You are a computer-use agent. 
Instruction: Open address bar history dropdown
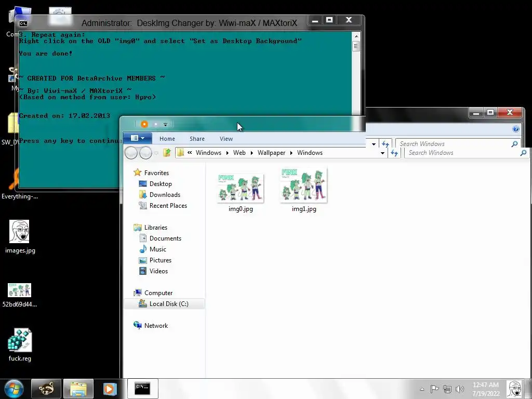tap(382, 153)
